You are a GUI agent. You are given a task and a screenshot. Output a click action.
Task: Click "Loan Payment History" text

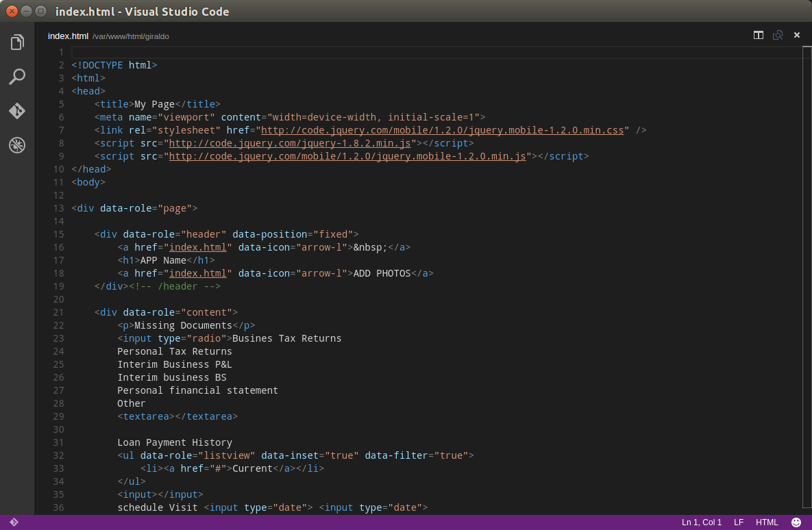(x=175, y=442)
